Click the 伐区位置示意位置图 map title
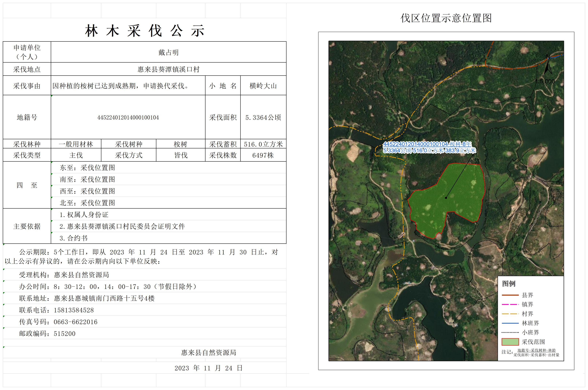The width and height of the screenshot is (588, 390). point(446,18)
